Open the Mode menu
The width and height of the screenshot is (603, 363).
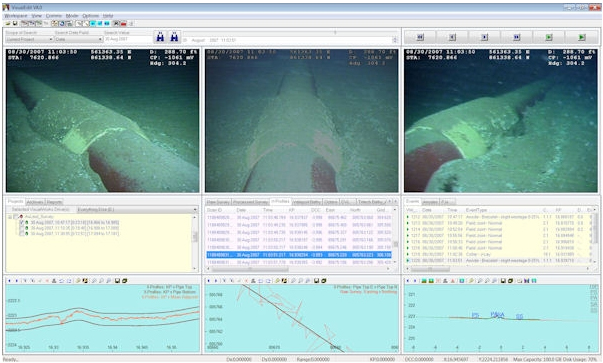72,16
